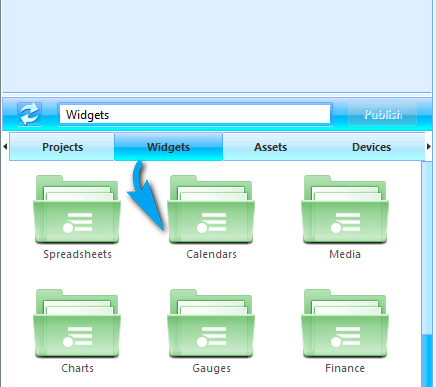
Task: Open the Calendars folder icon
Action: (x=211, y=209)
